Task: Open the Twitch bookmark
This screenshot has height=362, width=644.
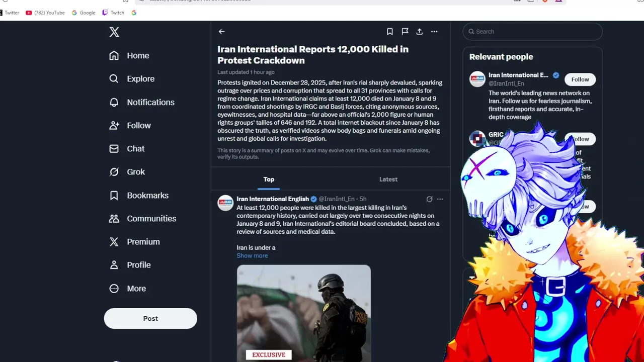Action: (113, 13)
